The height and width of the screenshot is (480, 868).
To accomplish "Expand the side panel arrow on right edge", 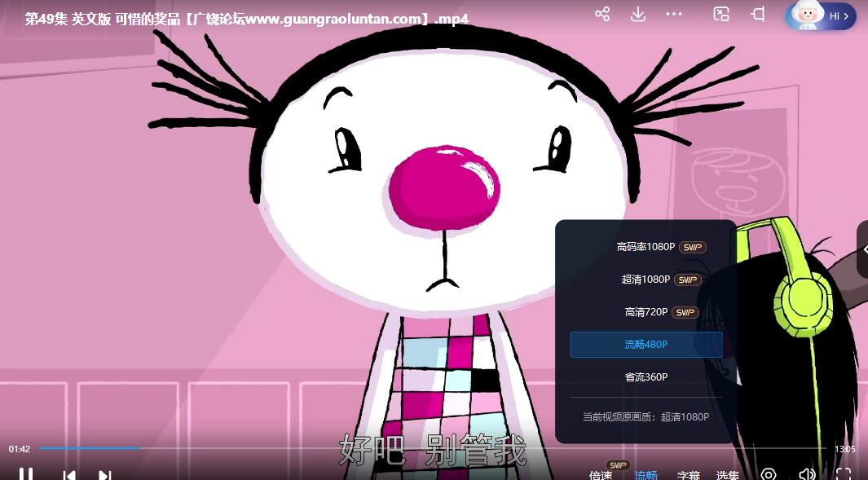I will point(864,249).
